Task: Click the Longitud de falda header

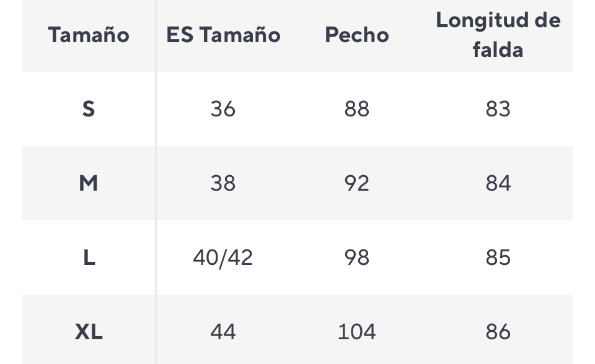Action: [498, 35]
